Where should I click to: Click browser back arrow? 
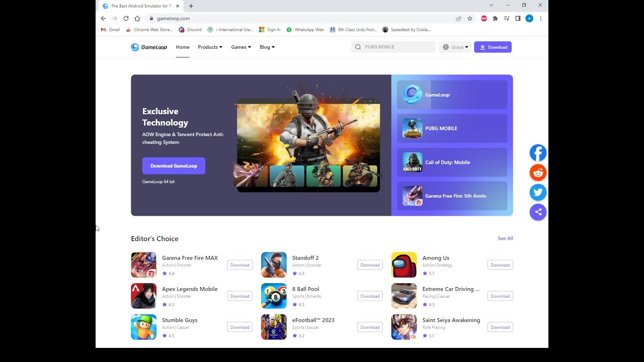pyautogui.click(x=103, y=18)
